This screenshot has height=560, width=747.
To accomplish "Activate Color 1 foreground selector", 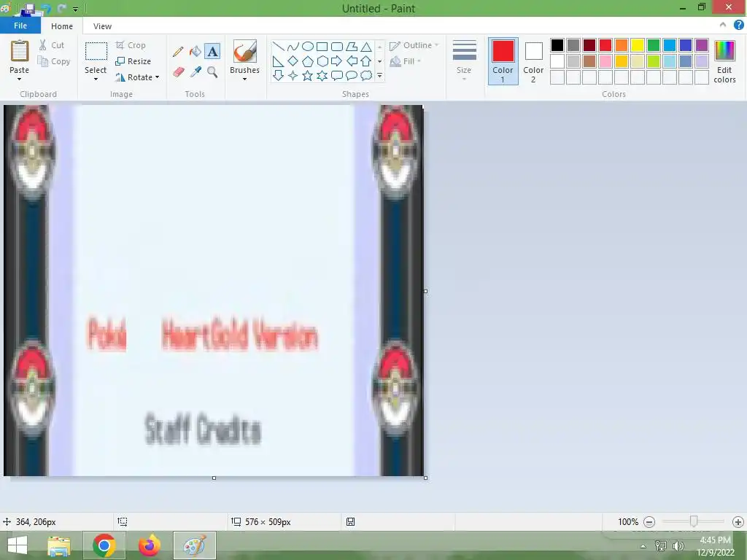I will coord(503,61).
